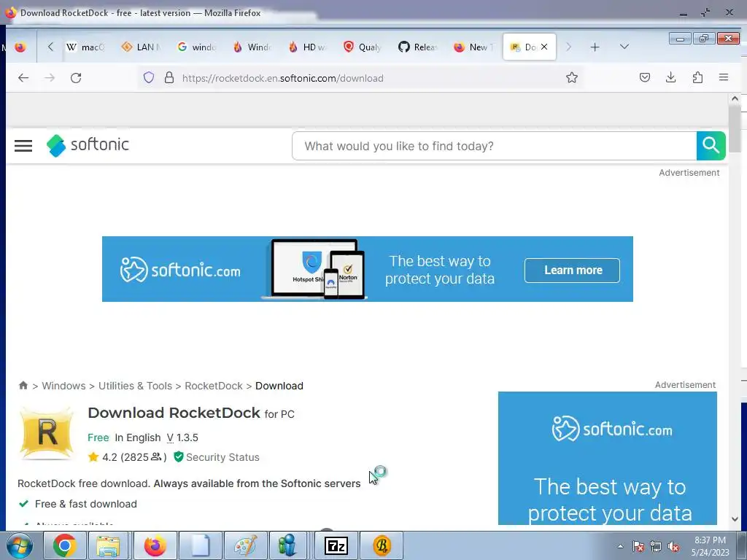The image size is (747, 560).
Task: Click the Learn more ad button
Action: pos(572,270)
